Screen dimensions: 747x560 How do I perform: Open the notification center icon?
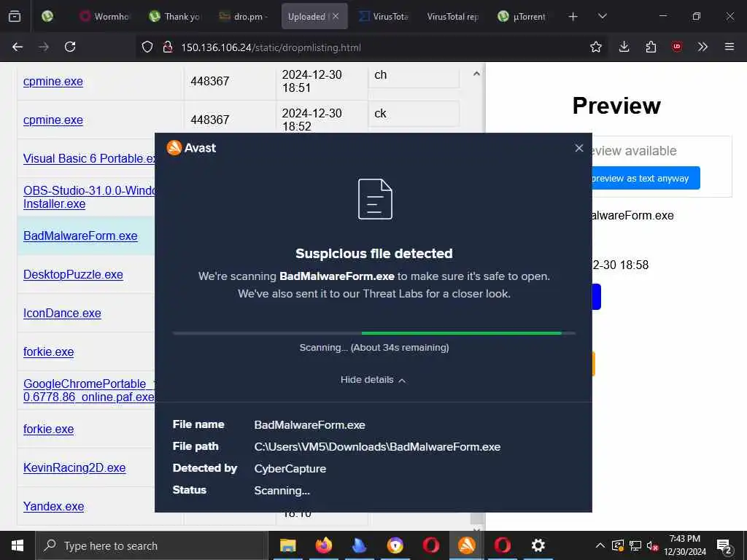click(x=724, y=546)
